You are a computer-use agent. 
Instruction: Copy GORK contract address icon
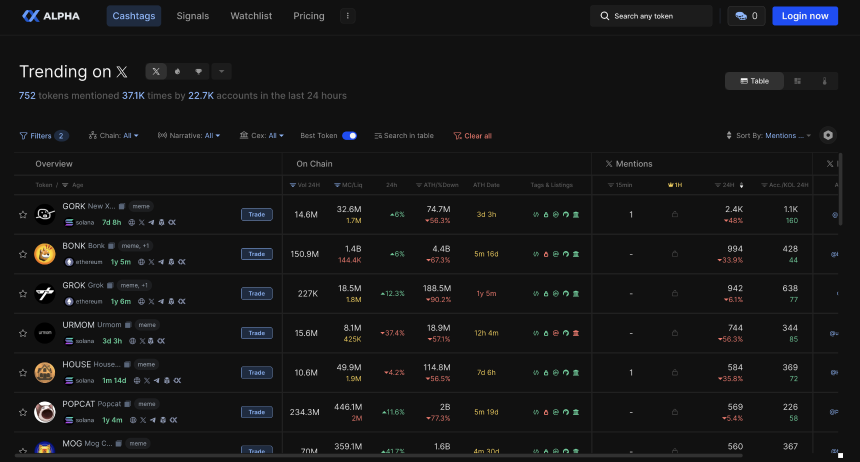(x=122, y=206)
